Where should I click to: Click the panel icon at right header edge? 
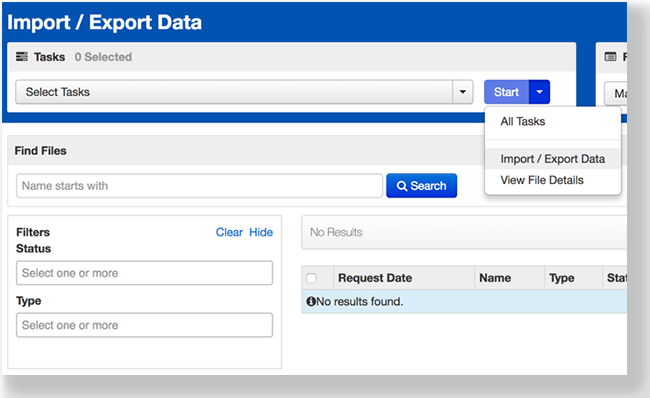pos(610,56)
